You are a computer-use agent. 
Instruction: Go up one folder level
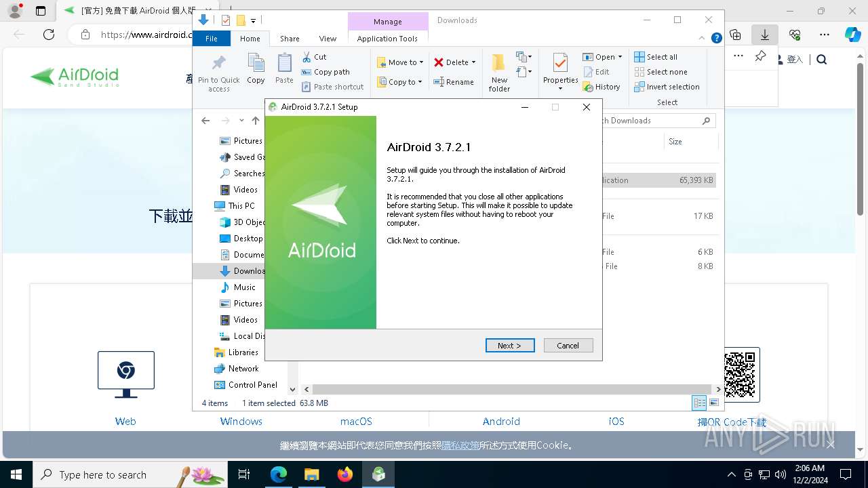(255, 121)
